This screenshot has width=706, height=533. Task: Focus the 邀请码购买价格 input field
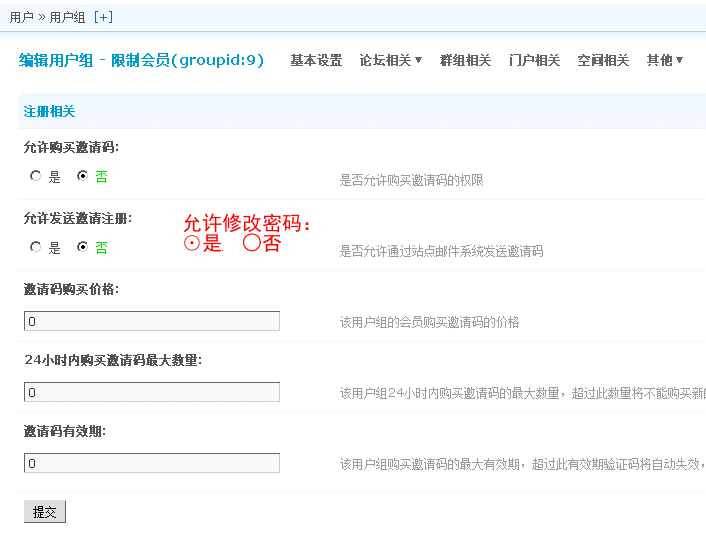(152, 321)
